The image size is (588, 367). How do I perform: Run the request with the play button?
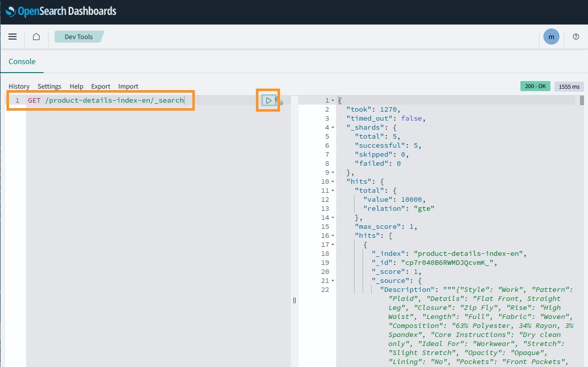pos(268,101)
